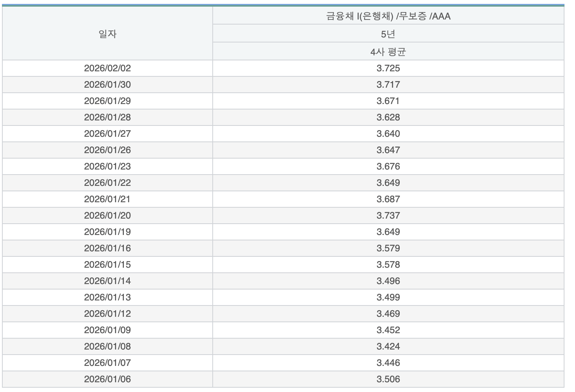
Task: Select date cell 2026/01/29
Action: click(108, 101)
